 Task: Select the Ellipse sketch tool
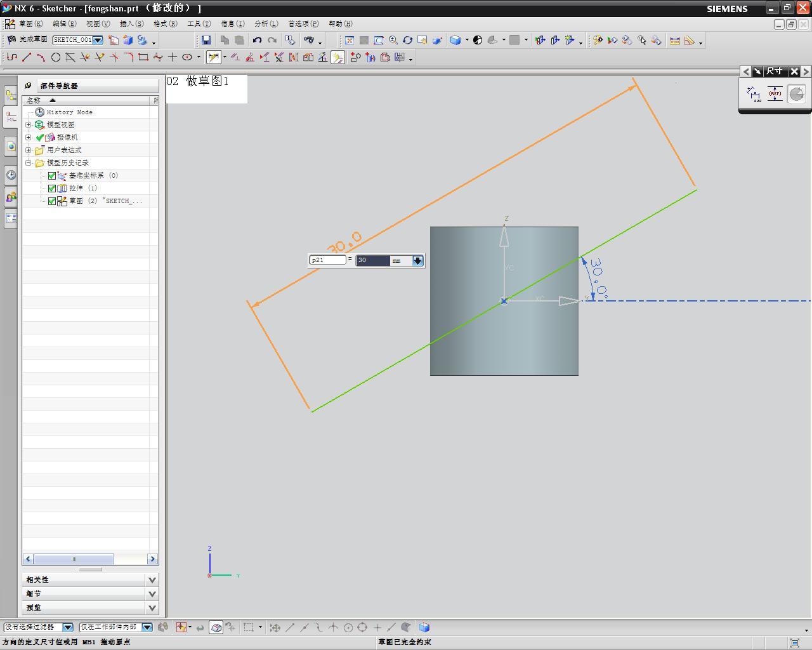(x=187, y=57)
